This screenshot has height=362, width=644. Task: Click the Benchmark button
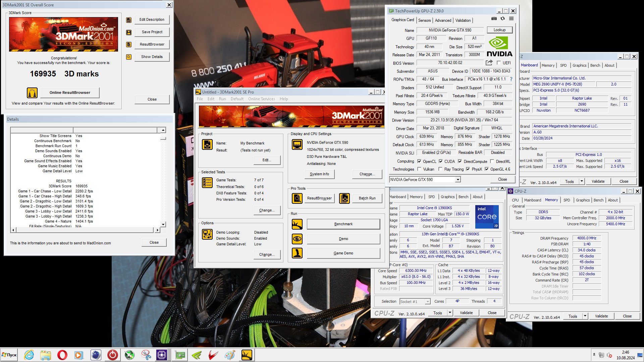point(343,224)
